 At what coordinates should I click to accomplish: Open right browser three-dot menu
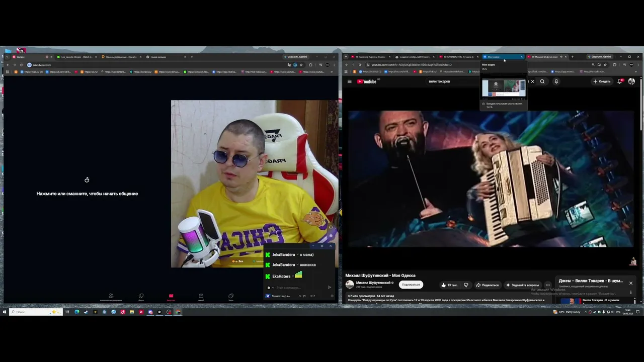pos(638,65)
